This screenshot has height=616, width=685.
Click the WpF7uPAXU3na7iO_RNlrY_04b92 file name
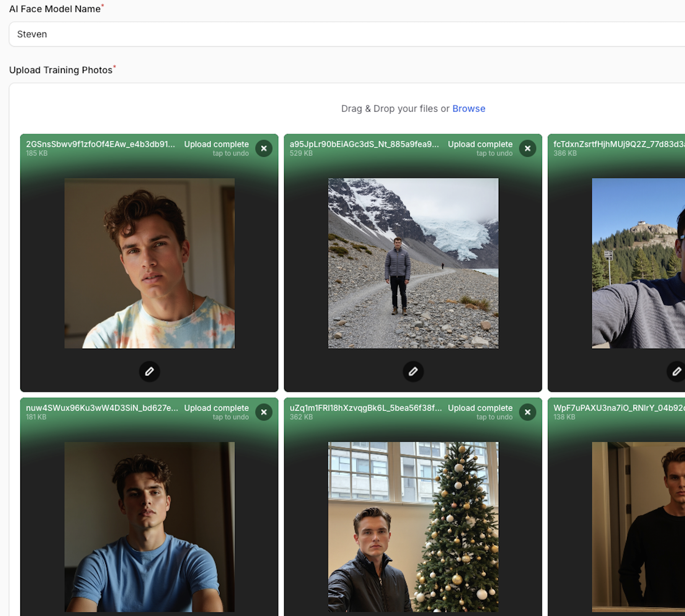coord(619,408)
